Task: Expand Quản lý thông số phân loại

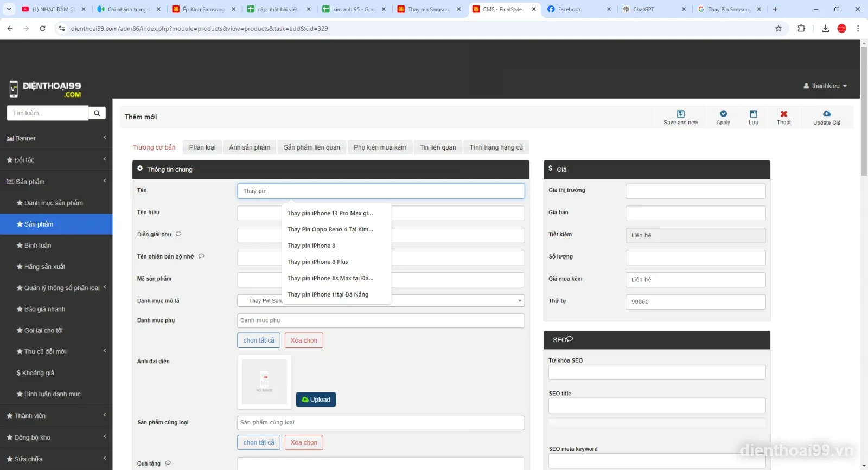Action: click(56, 288)
